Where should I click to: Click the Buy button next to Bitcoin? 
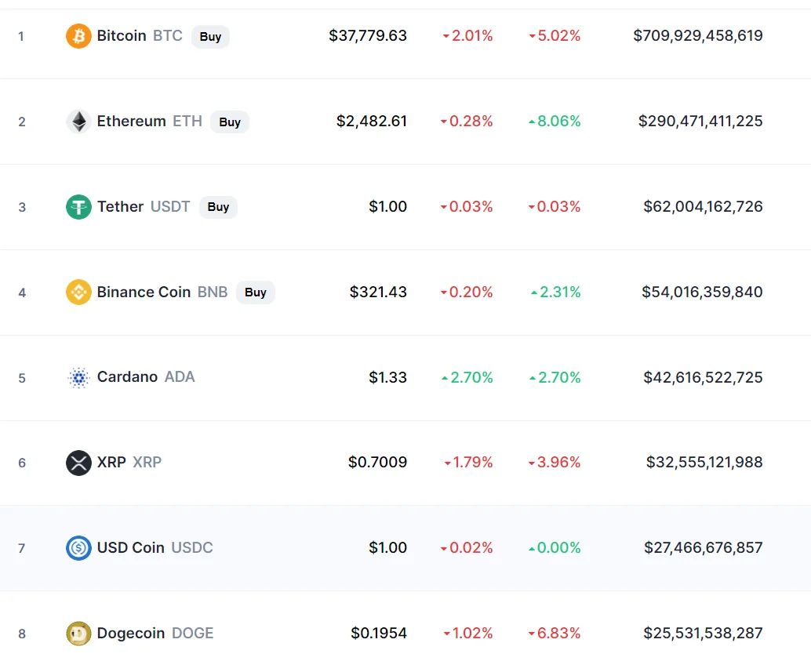[x=210, y=36]
